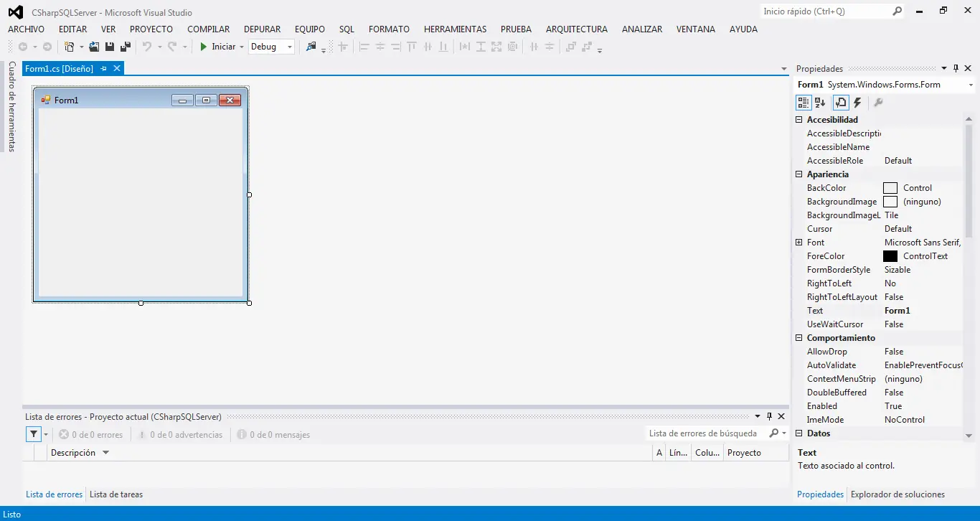
Task: Click the Save All toolbar icon
Action: [126, 47]
